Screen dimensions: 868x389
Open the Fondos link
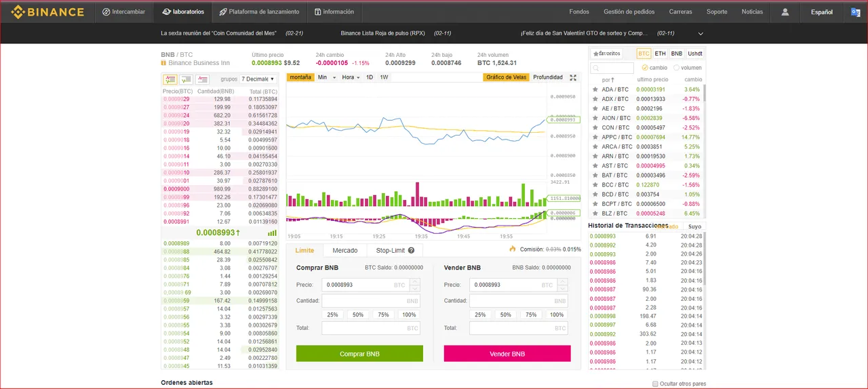[579, 12]
